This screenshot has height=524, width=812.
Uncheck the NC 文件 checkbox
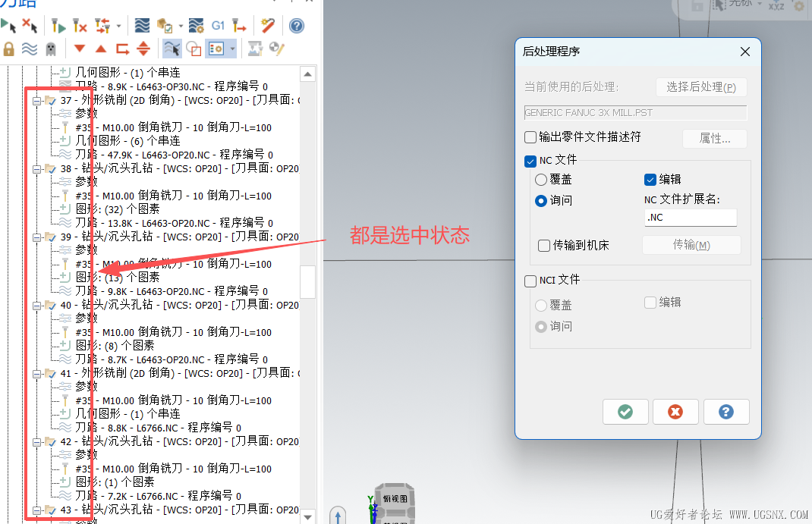tap(530, 161)
